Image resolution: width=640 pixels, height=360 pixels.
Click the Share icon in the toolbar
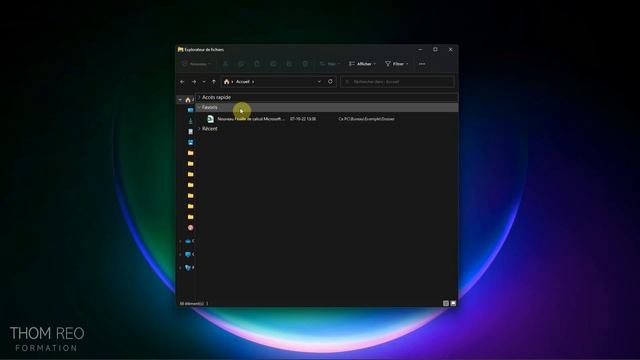point(289,64)
